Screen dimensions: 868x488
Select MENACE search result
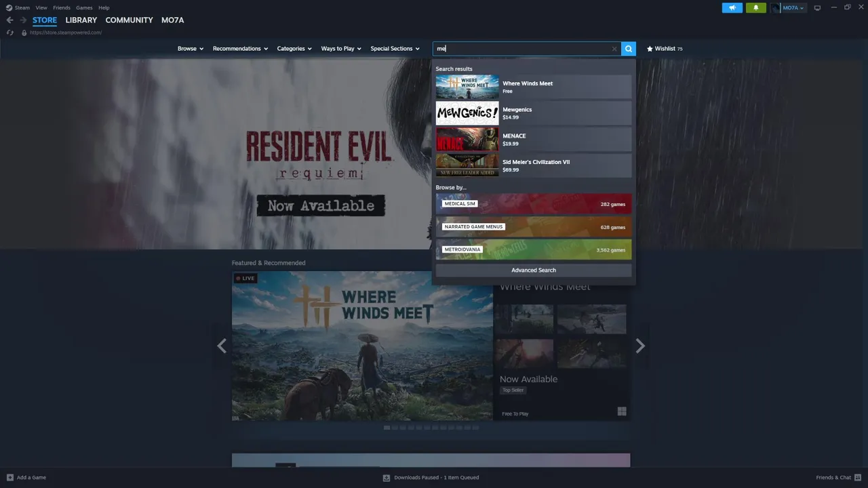coord(534,140)
